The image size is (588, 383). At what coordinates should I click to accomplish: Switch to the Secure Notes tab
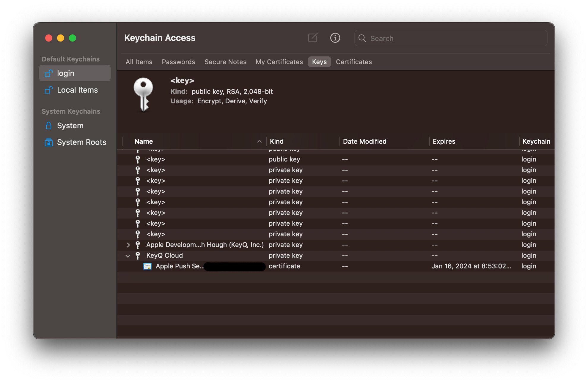click(x=225, y=62)
